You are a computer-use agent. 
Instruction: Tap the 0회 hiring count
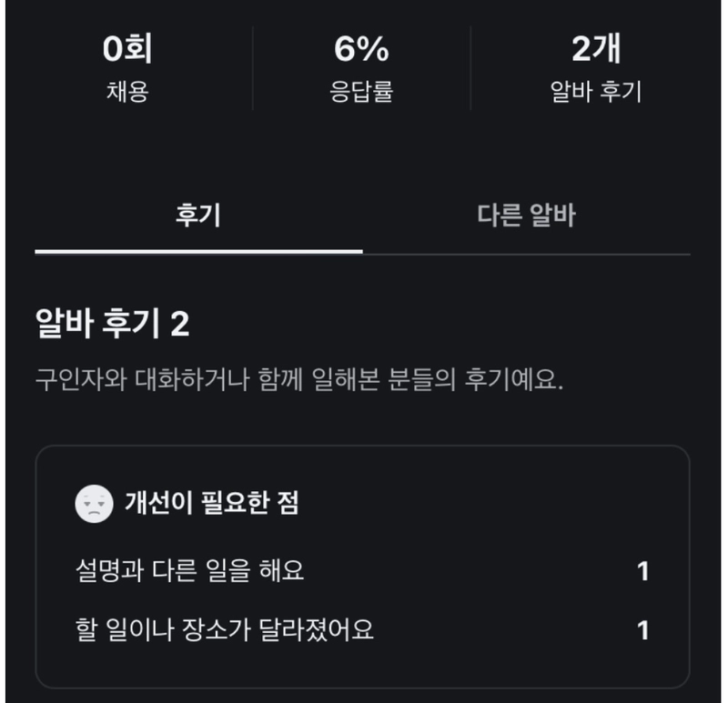click(127, 48)
